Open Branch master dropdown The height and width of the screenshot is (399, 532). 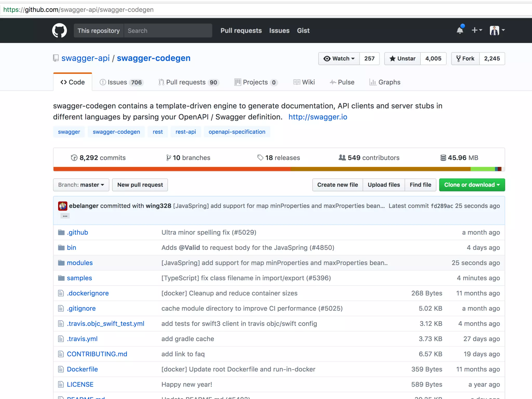[81, 185]
